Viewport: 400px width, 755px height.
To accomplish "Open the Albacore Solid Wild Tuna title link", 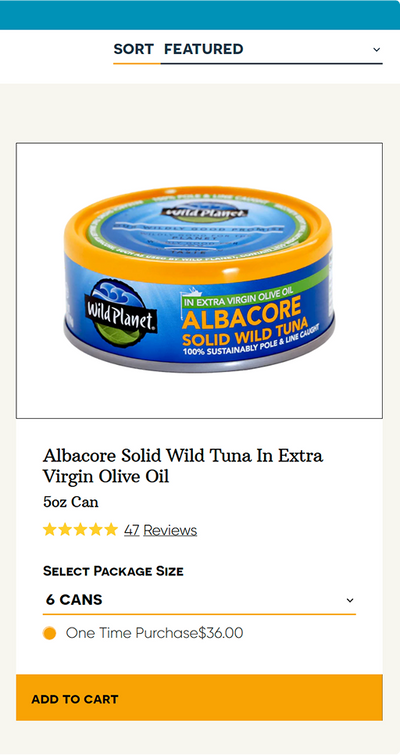I will click(183, 466).
